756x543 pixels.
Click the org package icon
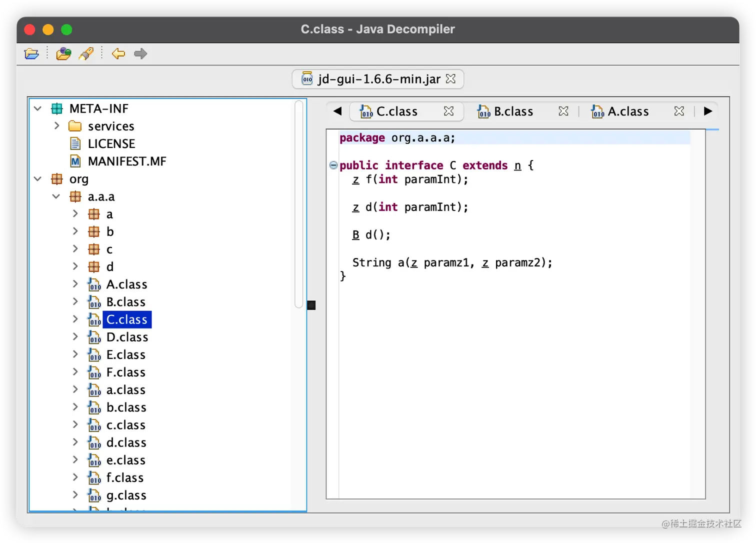57,179
